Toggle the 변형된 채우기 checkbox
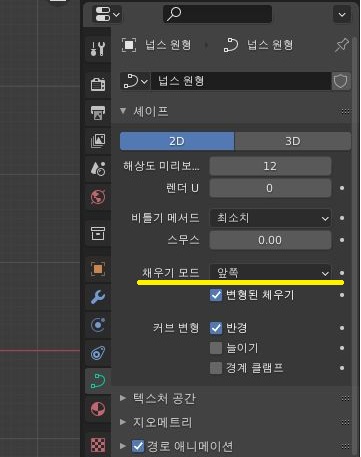 tap(216, 295)
